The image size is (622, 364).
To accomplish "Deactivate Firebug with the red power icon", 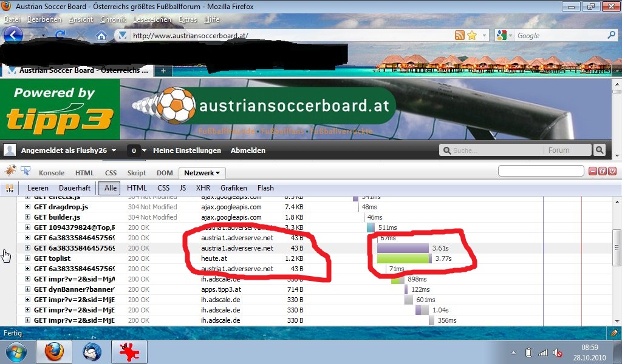I will pos(612,171).
